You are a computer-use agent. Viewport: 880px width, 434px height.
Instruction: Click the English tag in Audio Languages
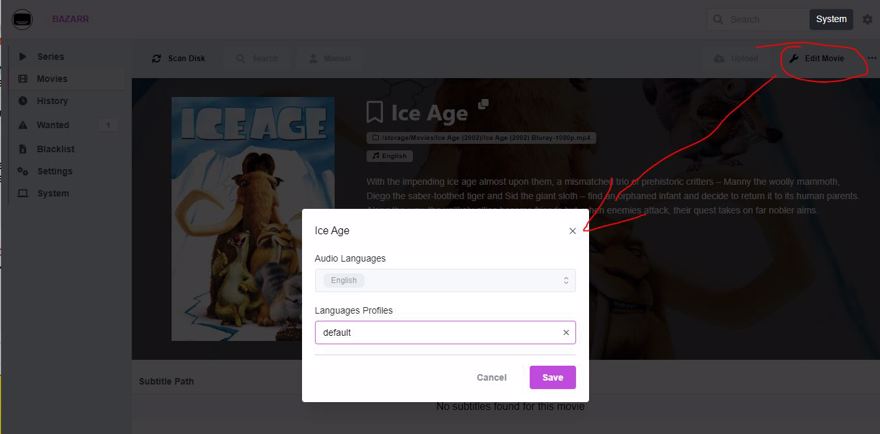pyautogui.click(x=343, y=280)
